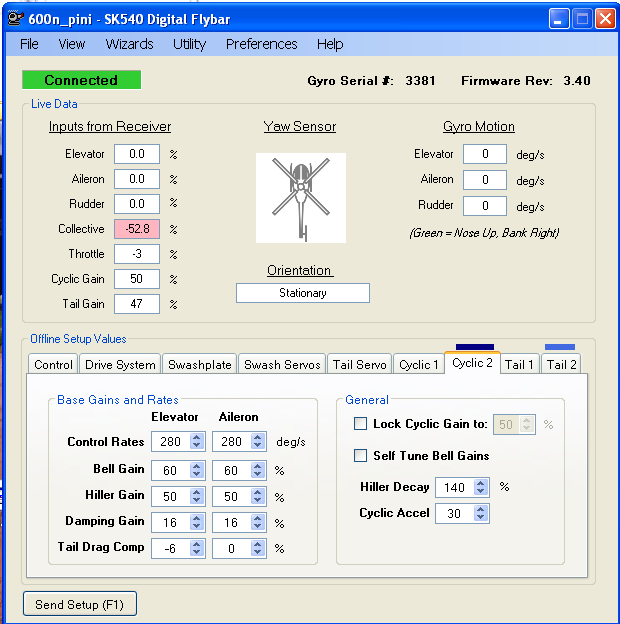This screenshot has width=620, height=624.
Task: Click the Gyro Serial number 3381
Action: 420,81
